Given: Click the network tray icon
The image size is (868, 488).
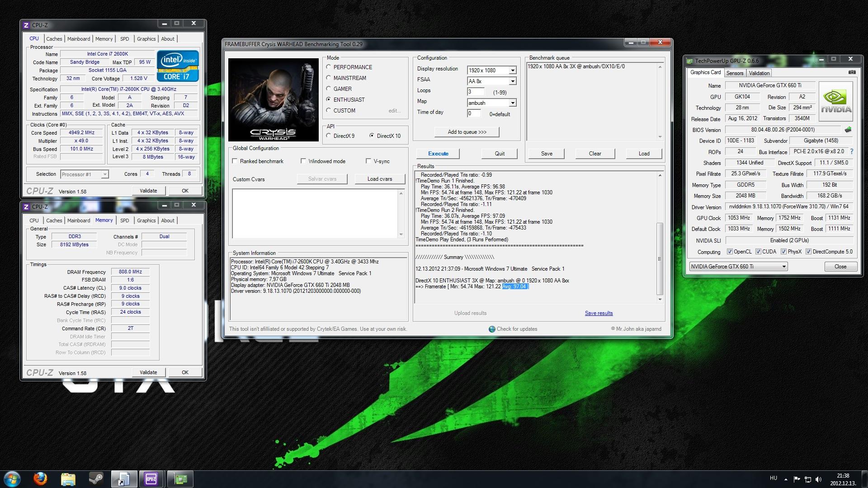Looking at the screenshot, I should [x=807, y=479].
